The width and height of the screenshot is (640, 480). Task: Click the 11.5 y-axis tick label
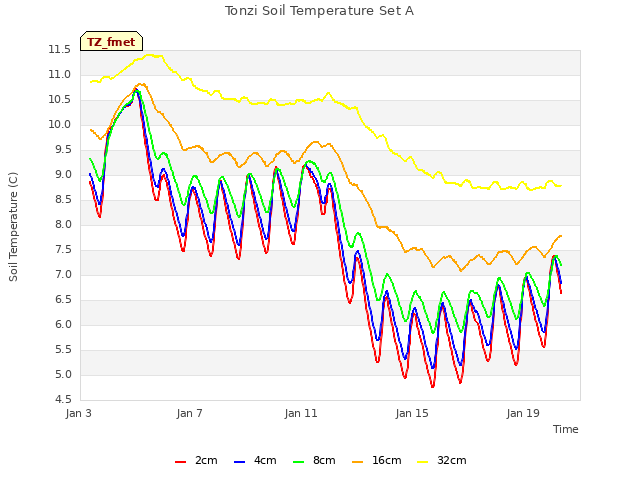tap(60, 50)
